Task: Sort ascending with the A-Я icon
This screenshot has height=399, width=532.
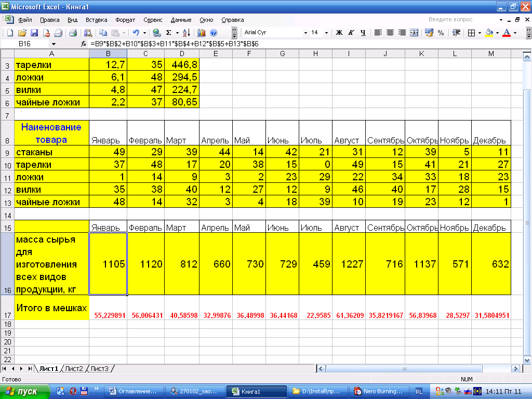Action: (187, 33)
